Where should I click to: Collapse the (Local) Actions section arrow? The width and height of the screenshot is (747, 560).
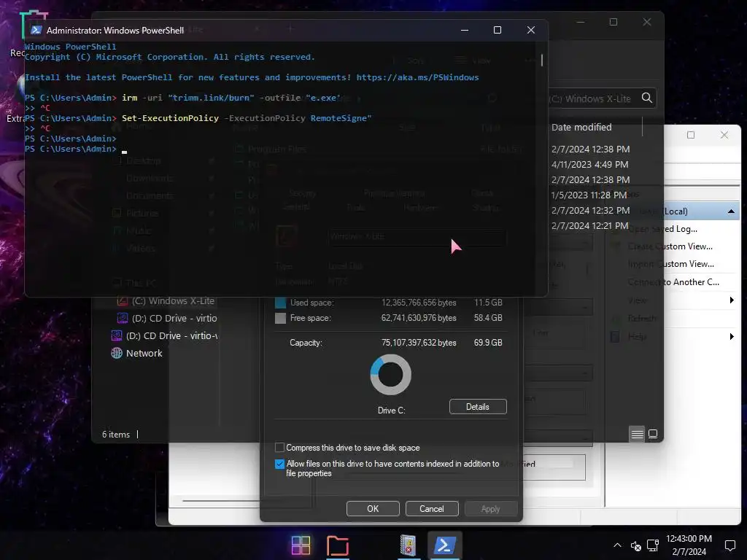[x=731, y=211]
